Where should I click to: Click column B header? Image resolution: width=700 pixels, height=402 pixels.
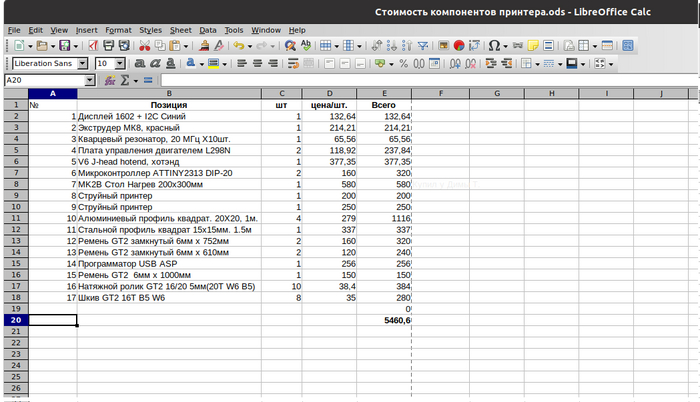(168, 93)
